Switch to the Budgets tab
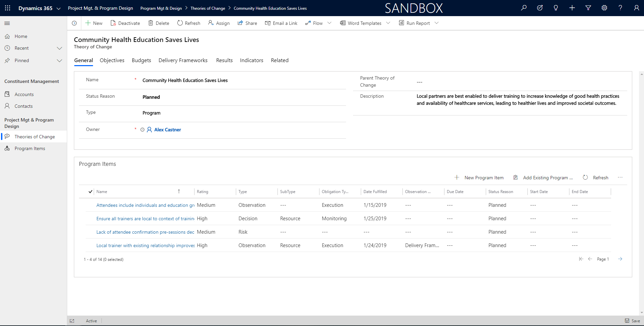Viewport: 644px width, 326px height. tap(141, 60)
